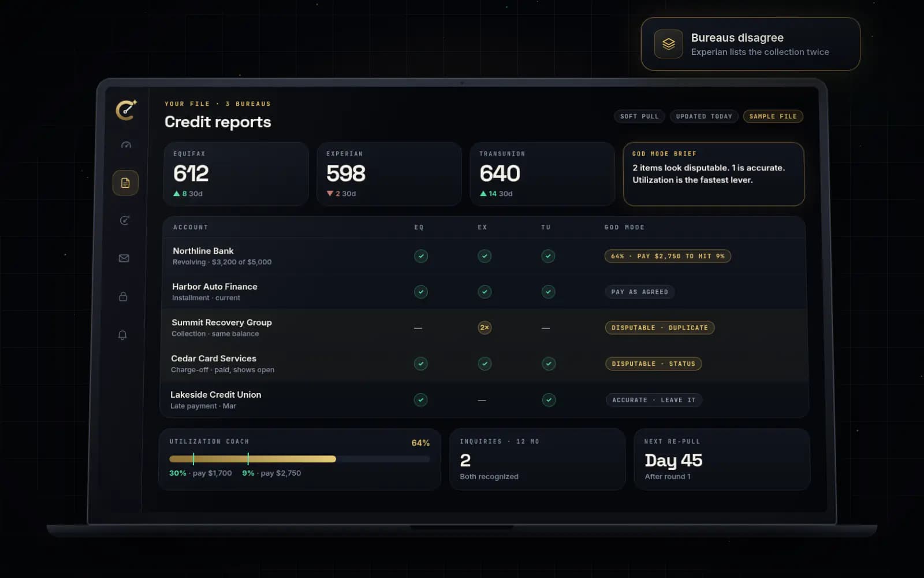Click the gold app logo in the sidebar

point(126,109)
